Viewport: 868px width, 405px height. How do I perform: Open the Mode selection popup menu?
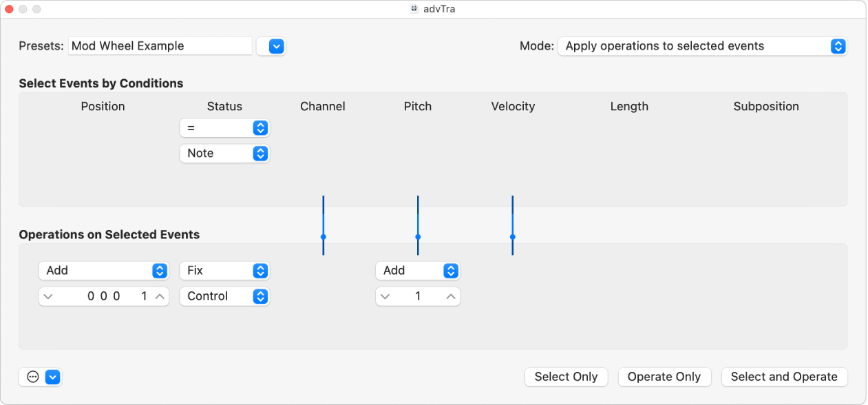point(702,46)
